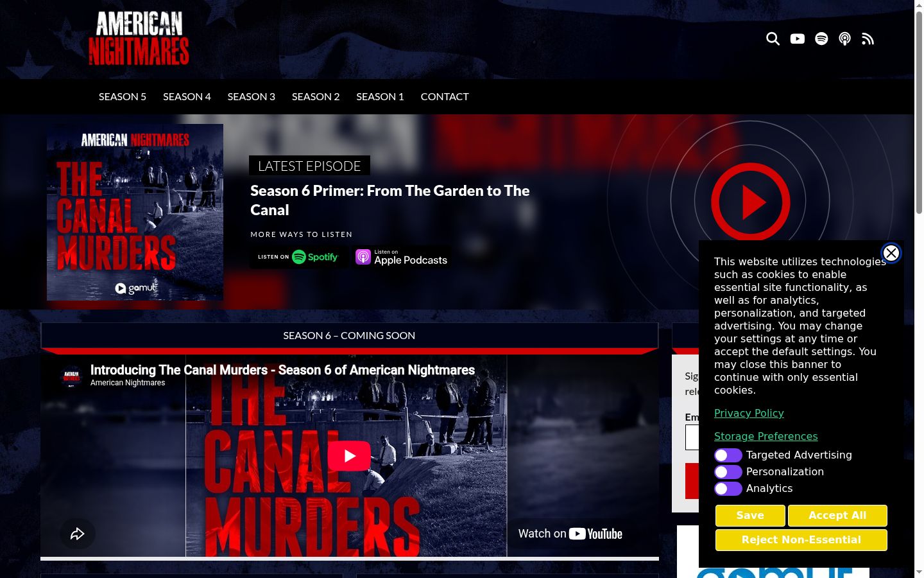
Task: Open the Season 3 menu item
Action: [252, 96]
